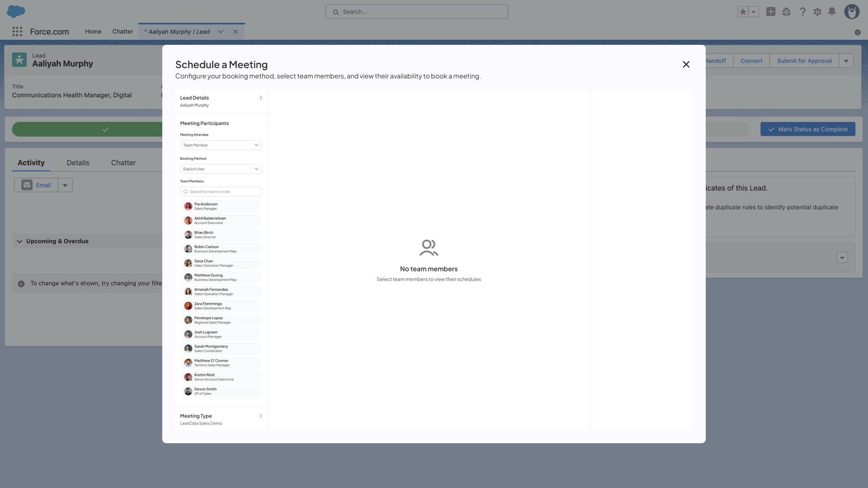Open the Salesforce Help question mark
This screenshot has height=488, width=868.
click(x=802, y=12)
